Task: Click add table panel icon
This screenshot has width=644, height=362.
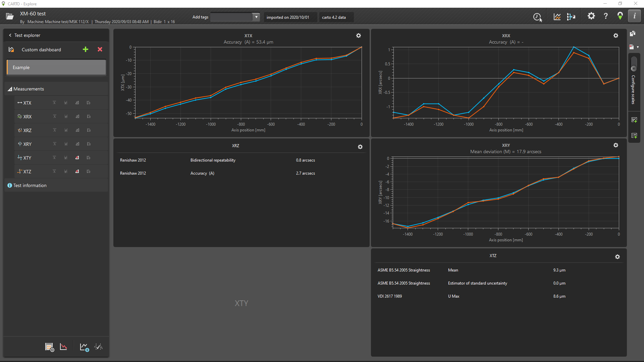Action: 634,136
